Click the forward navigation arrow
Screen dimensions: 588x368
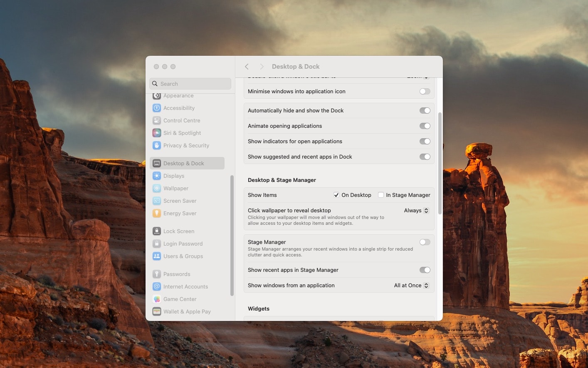(x=262, y=67)
